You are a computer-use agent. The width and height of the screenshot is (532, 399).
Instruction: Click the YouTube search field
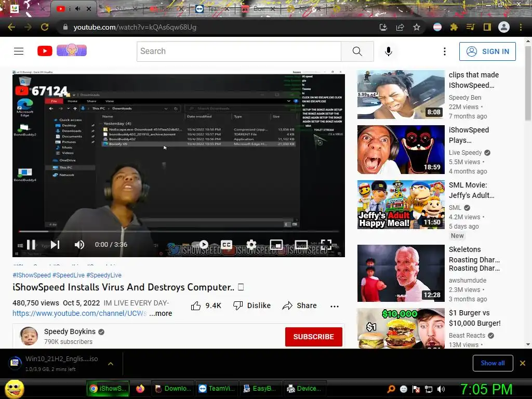[239, 51]
